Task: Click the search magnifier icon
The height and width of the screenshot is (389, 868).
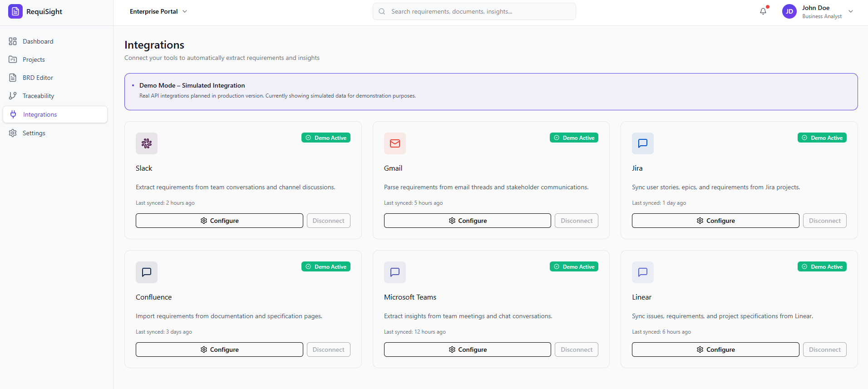Action: pos(382,11)
